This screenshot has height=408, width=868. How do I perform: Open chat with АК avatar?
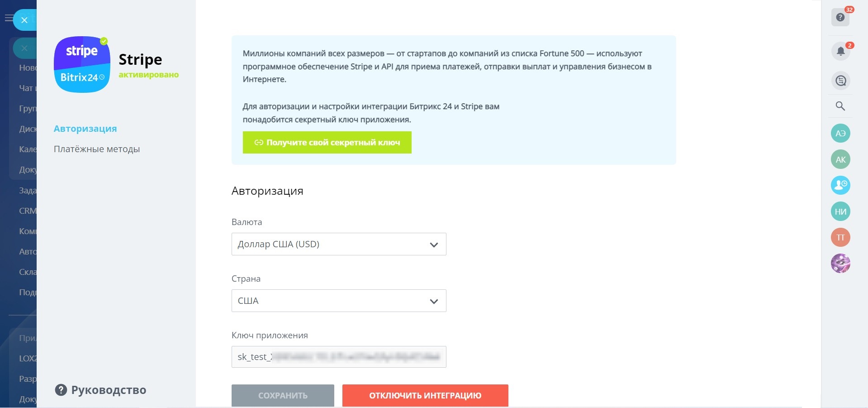(x=840, y=159)
